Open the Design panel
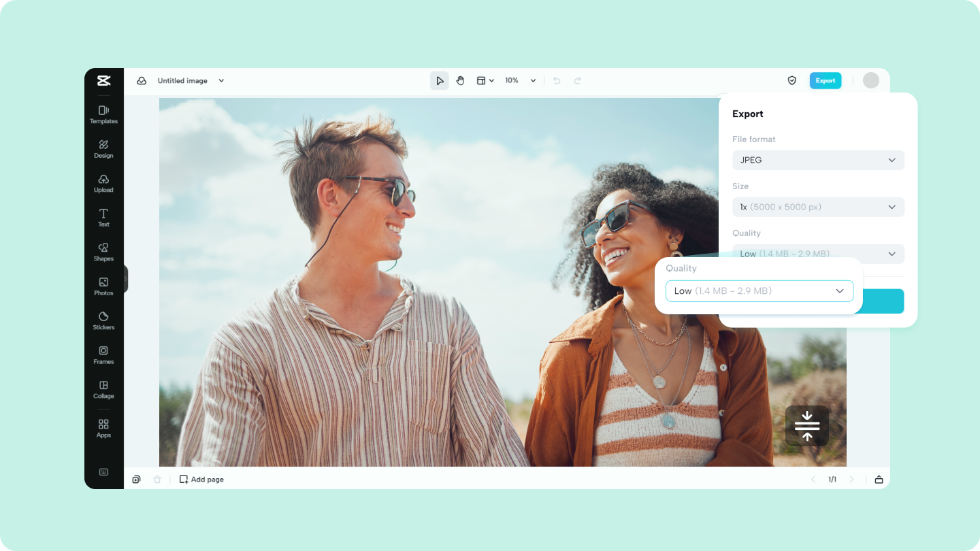This screenshot has height=551, width=980. [103, 149]
